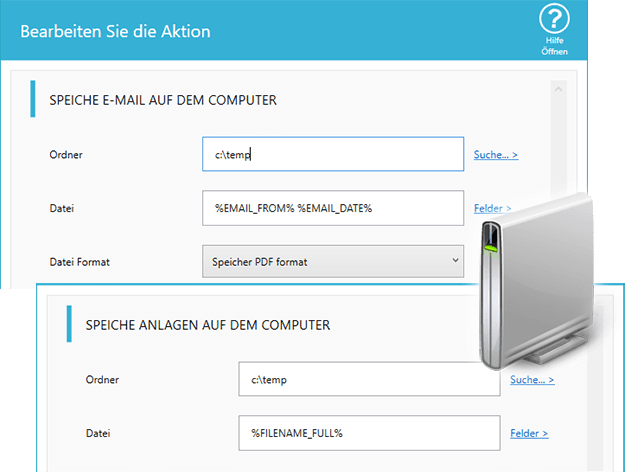The width and height of the screenshot is (625, 475).
Task: Click Suche link beside the Anlagen Ordner field
Action: click(532, 379)
